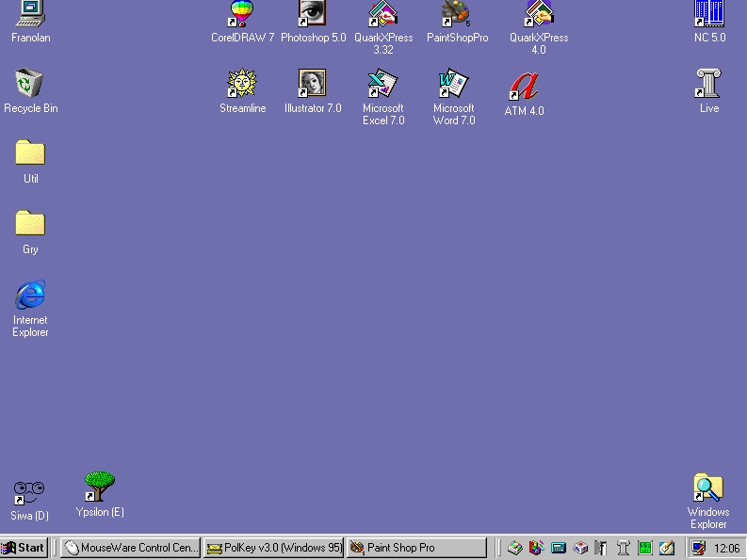The height and width of the screenshot is (560, 747).
Task: Click the Windows Explorer shortcut icon
Action: 707,488
